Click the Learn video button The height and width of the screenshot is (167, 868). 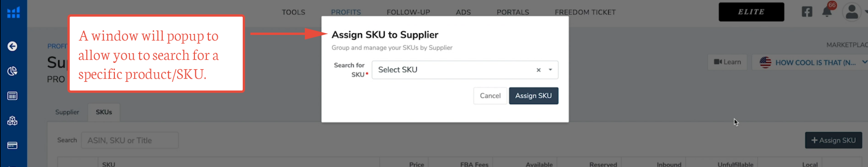[727, 62]
